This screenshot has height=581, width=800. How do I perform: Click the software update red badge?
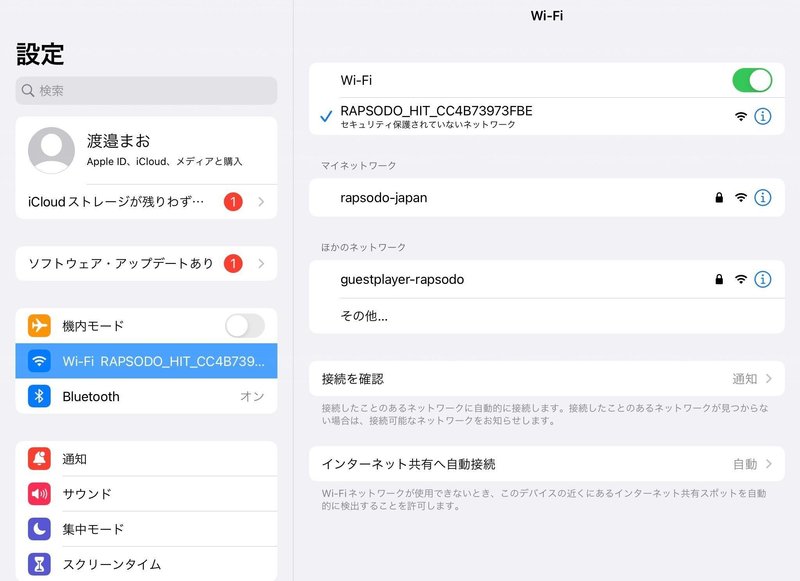point(233,263)
